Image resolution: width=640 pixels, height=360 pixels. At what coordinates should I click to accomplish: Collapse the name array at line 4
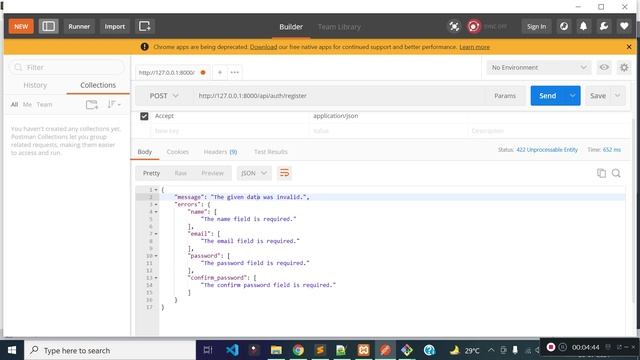pos(156,212)
